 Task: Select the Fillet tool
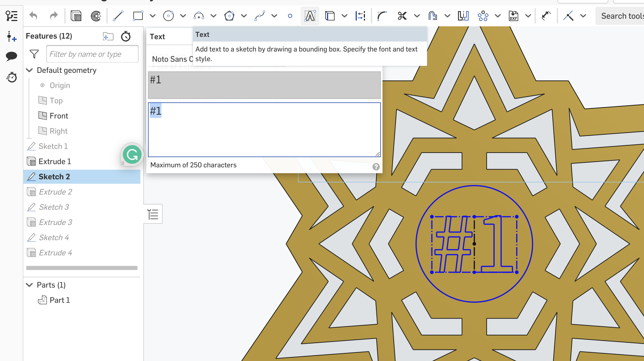(x=381, y=16)
